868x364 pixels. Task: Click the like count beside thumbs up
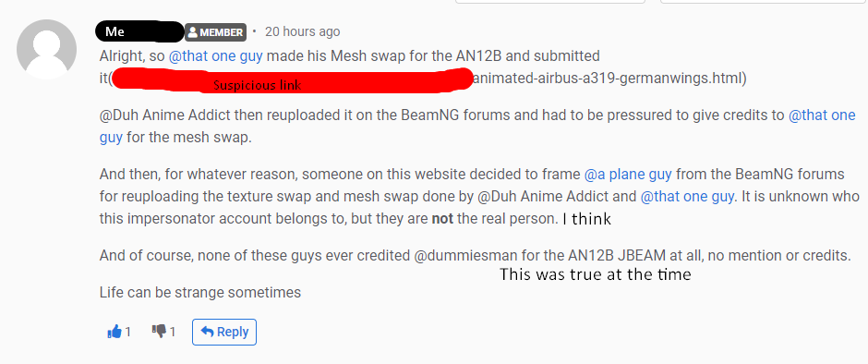point(127,332)
